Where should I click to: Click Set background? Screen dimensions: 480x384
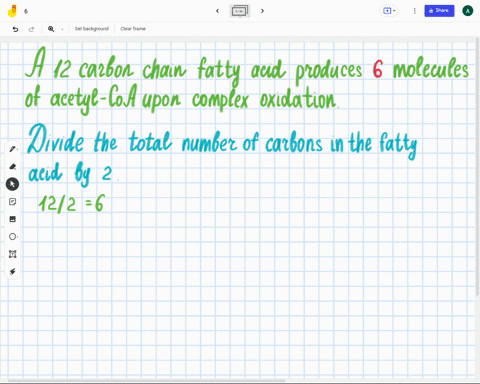pyautogui.click(x=92, y=29)
